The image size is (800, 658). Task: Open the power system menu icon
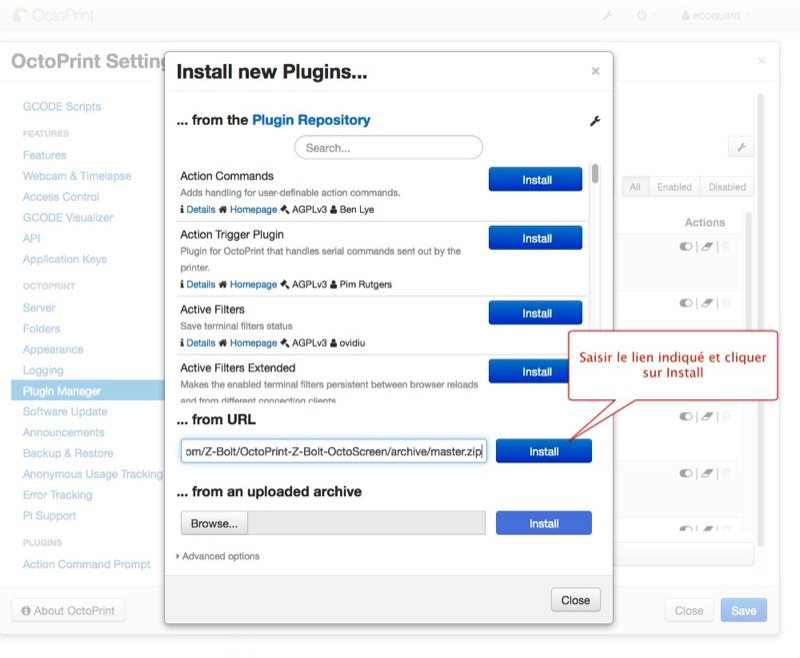(641, 16)
